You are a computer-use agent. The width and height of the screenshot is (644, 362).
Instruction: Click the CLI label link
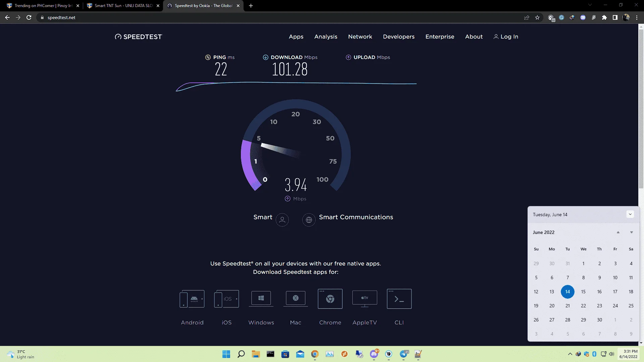[x=399, y=322]
